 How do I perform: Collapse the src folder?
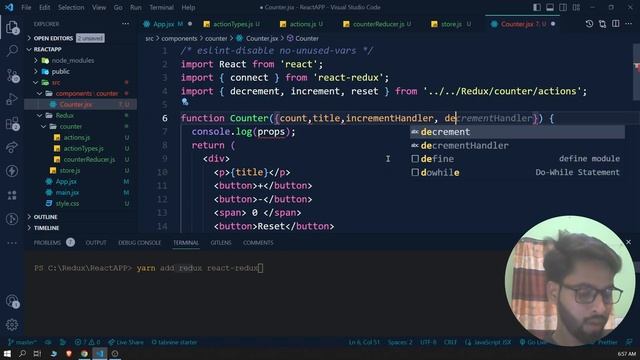click(56, 82)
